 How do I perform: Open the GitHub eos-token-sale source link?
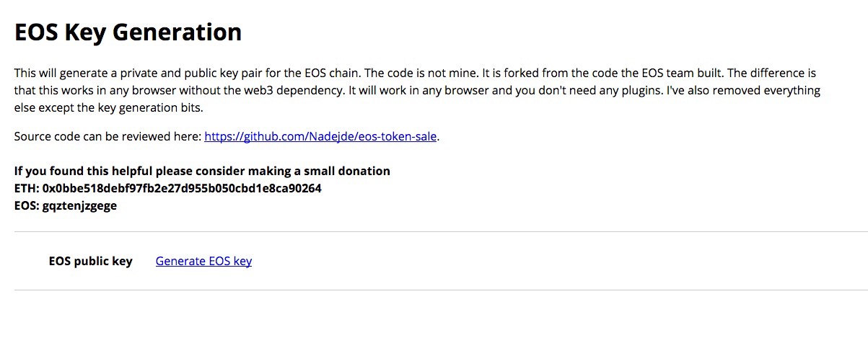point(320,136)
